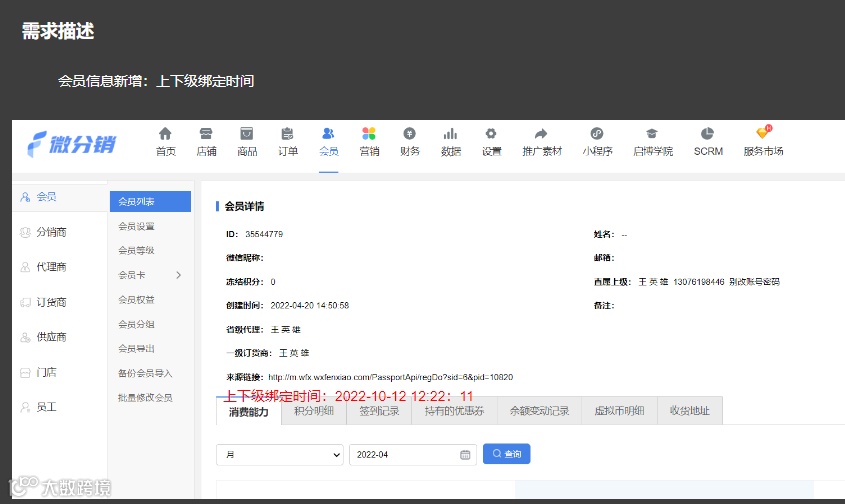This screenshot has height=504, width=845.
Task: Select 分销商 in the left sidebar
Action: coord(51,232)
